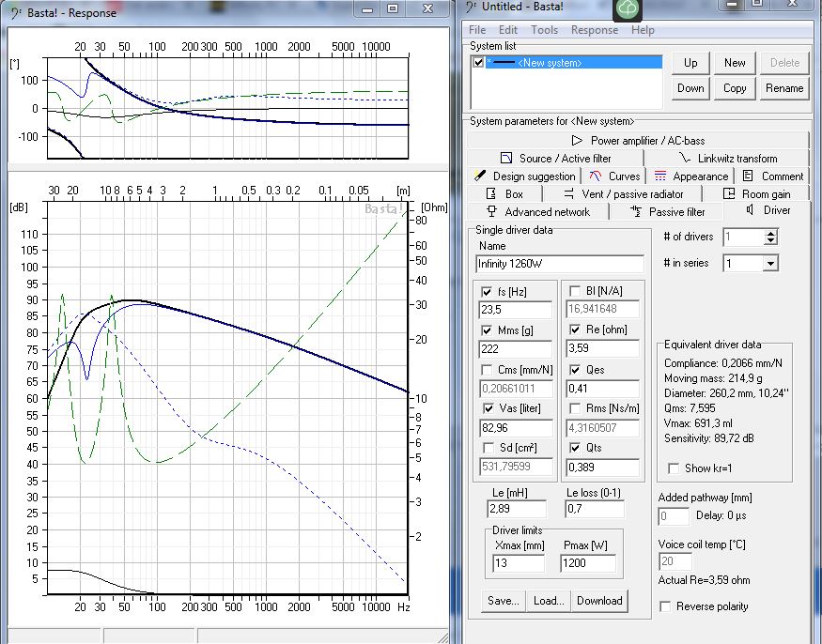Screen dimensions: 822x644
Task: Click the Down button in System list
Action: (690, 88)
